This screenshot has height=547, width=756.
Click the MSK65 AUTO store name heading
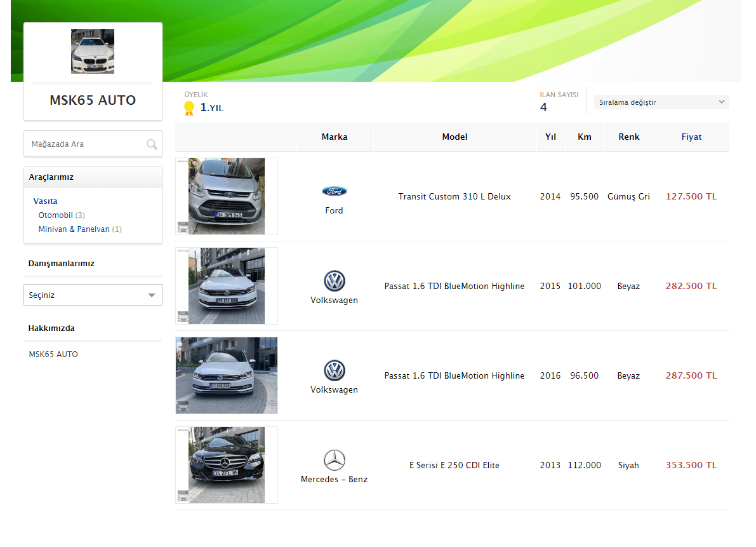[x=93, y=100]
